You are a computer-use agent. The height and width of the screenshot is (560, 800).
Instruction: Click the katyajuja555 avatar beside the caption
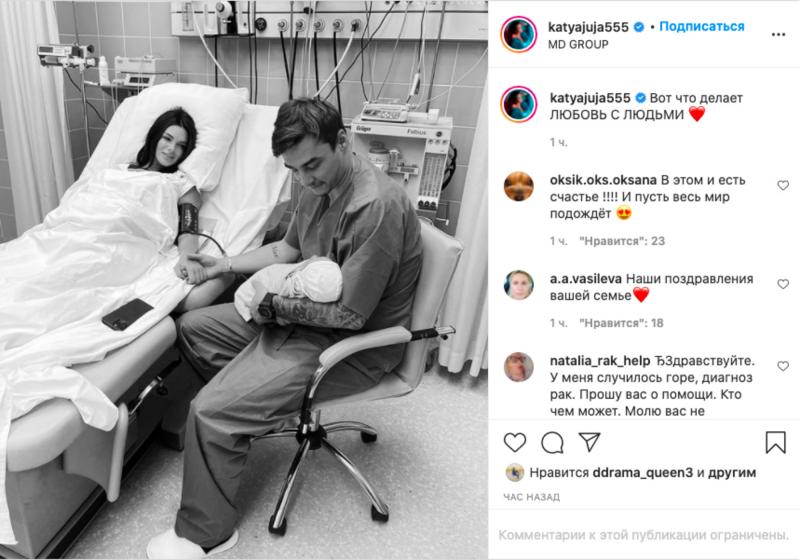[519, 105]
